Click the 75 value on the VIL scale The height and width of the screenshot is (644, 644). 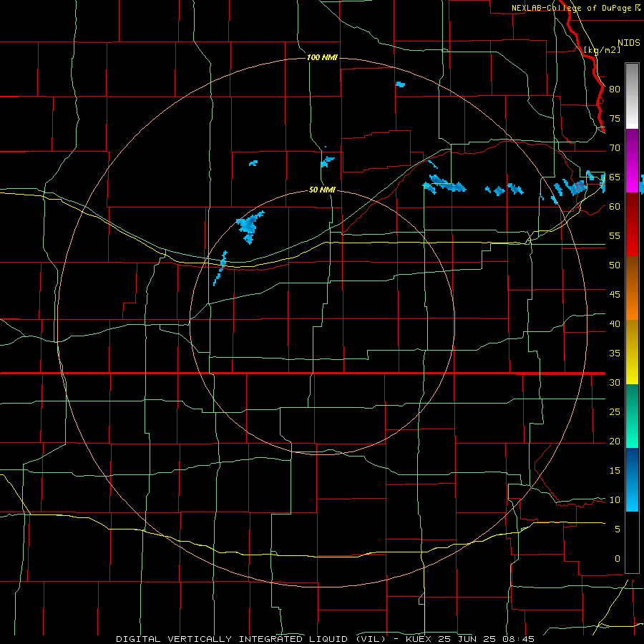point(615,118)
